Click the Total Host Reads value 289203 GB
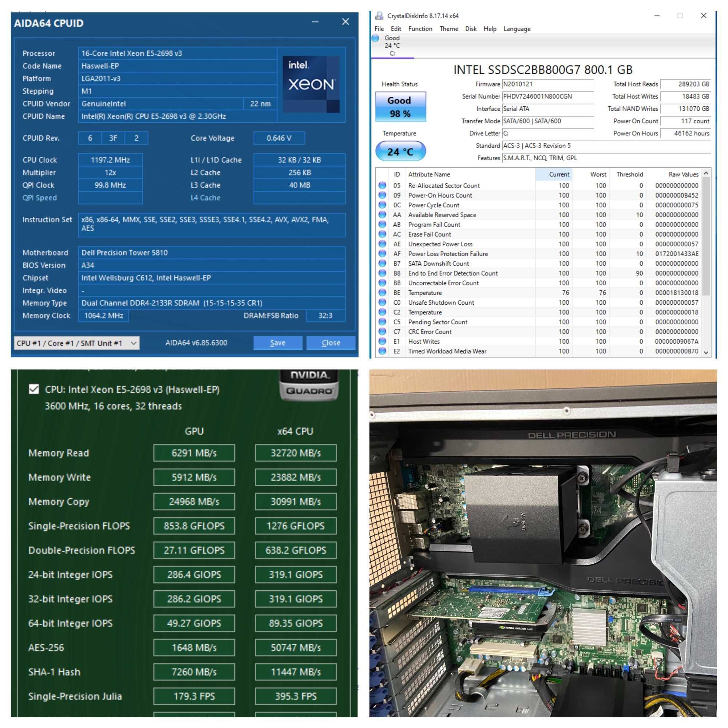 coord(685,84)
